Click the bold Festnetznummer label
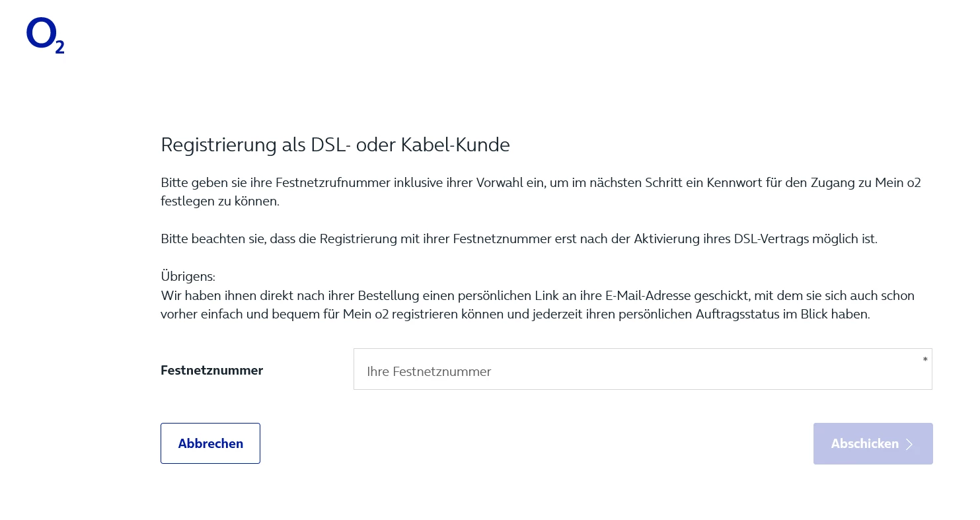Viewport: 980px width, 520px height. [x=211, y=371]
